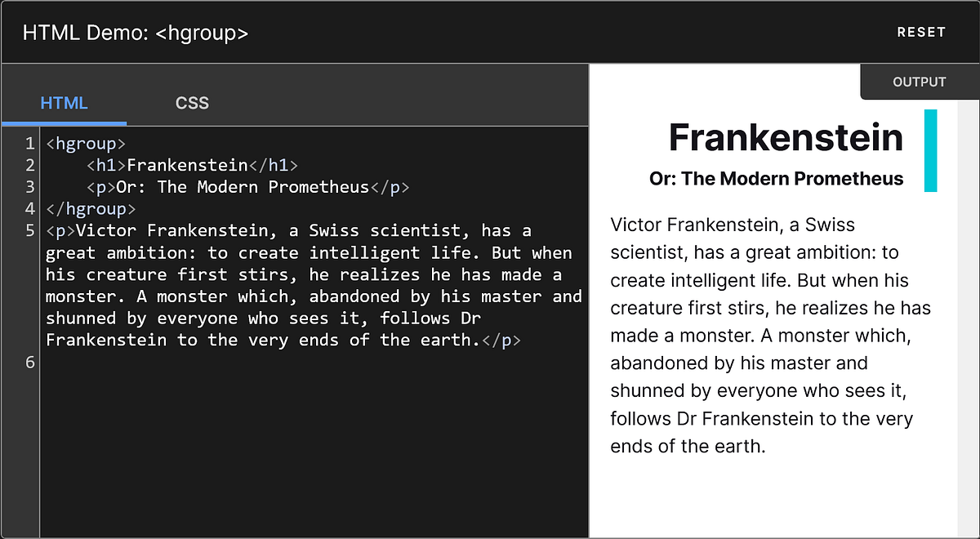
Task: Click the Modern Prometheus subtitle in output
Action: (777, 178)
